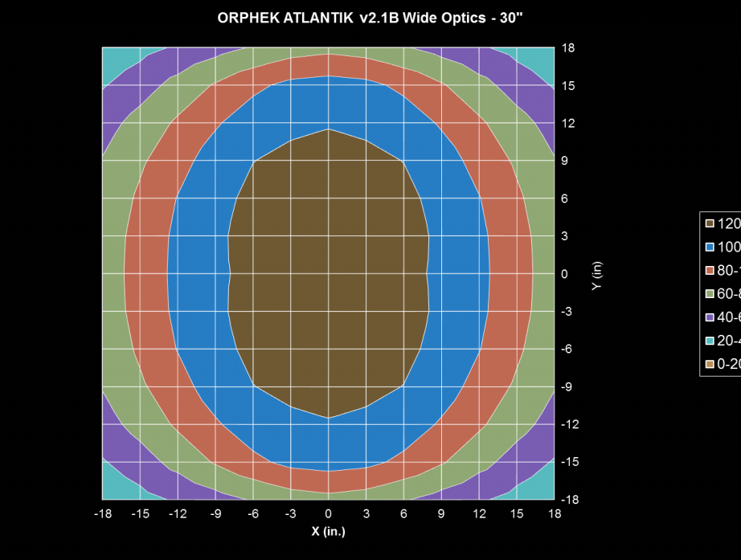Viewport: 741px width, 560px height.
Task: Select the red 80 legend swatch
Action: [x=710, y=270]
